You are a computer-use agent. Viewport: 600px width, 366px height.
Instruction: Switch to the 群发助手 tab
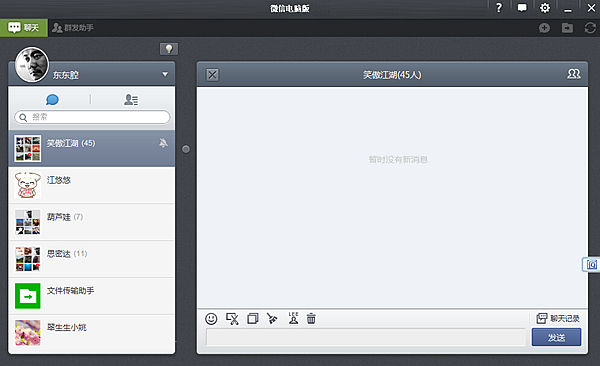pyautogui.click(x=73, y=28)
